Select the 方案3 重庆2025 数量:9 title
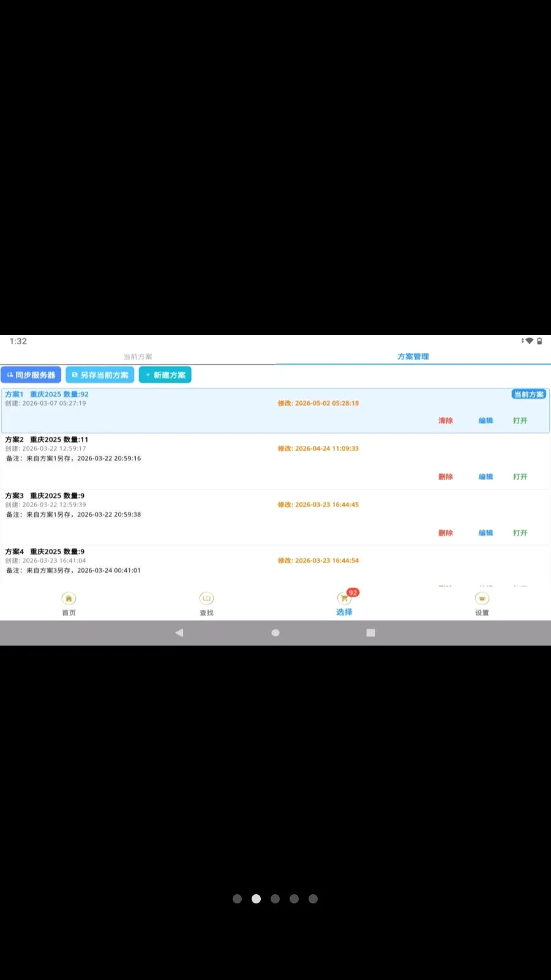 (45, 496)
